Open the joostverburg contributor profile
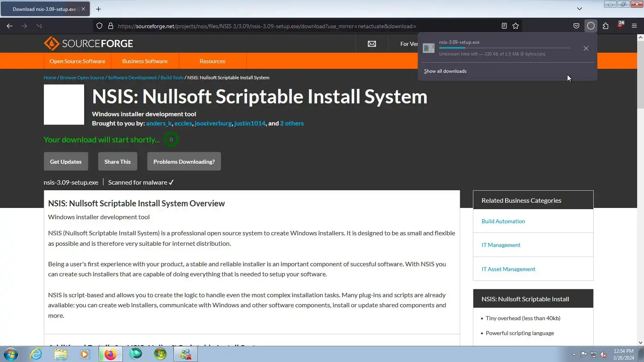The image size is (644, 362). click(x=213, y=123)
